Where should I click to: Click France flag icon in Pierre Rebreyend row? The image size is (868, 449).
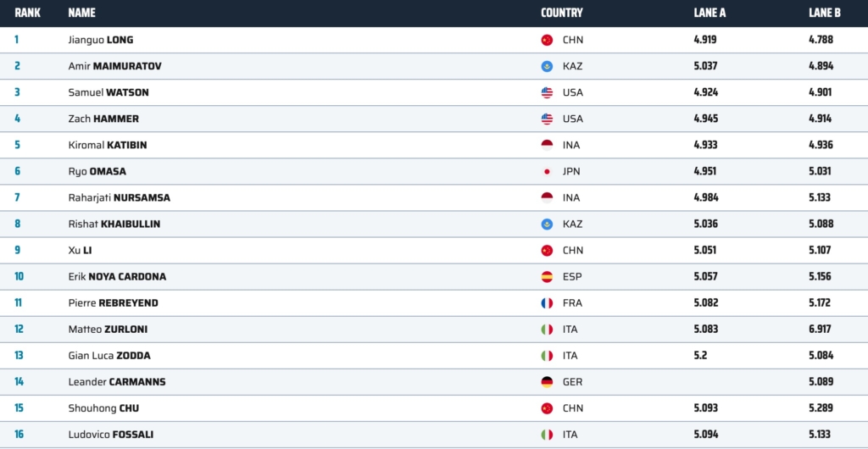pos(547,303)
